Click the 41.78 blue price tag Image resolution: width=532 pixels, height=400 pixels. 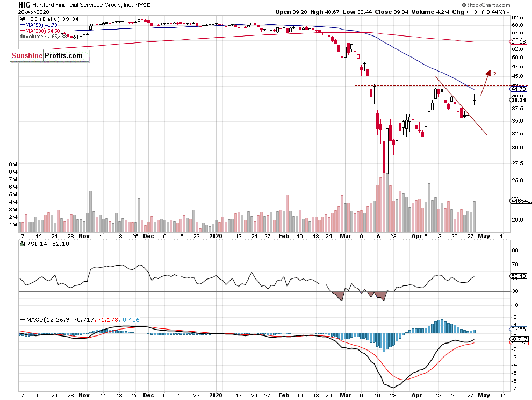click(x=519, y=89)
